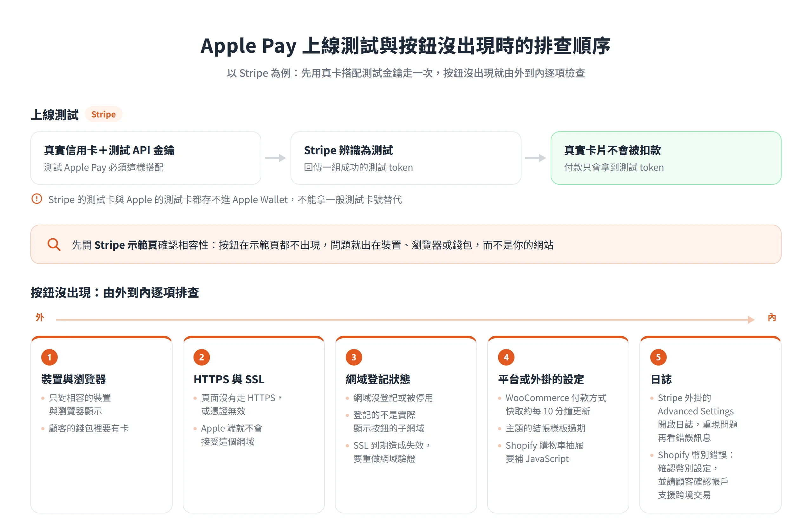This screenshot has height=521, width=812.
Task: Click the warning icon beside the Apple Wallet note
Action: [x=36, y=199]
